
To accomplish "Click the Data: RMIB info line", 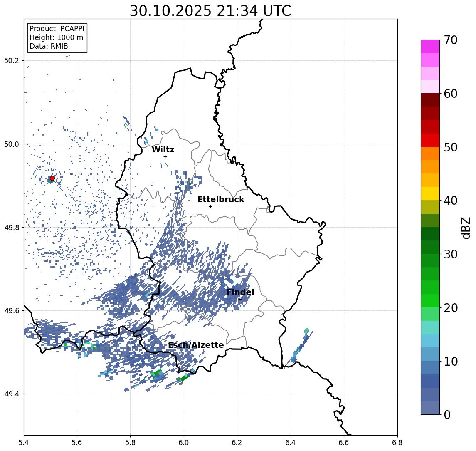I will pyautogui.click(x=49, y=46).
